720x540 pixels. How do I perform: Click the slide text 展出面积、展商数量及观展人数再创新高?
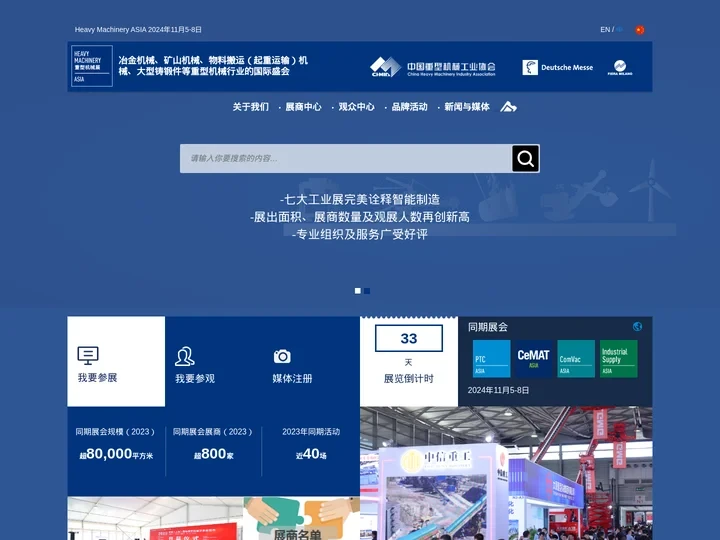click(360, 217)
